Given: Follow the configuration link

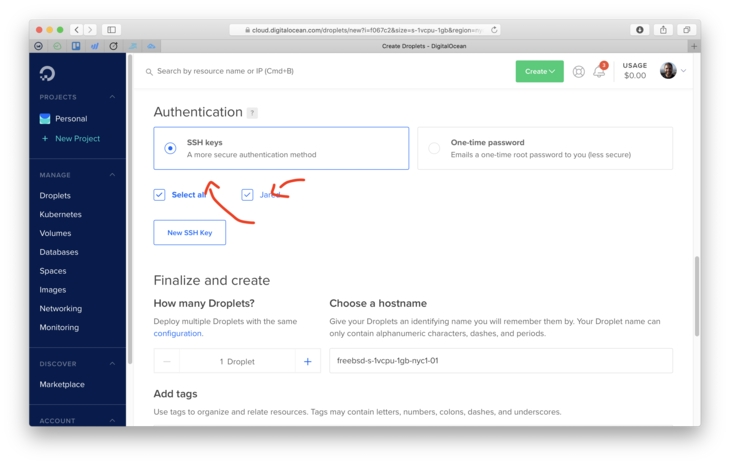Looking at the screenshot, I should [177, 334].
